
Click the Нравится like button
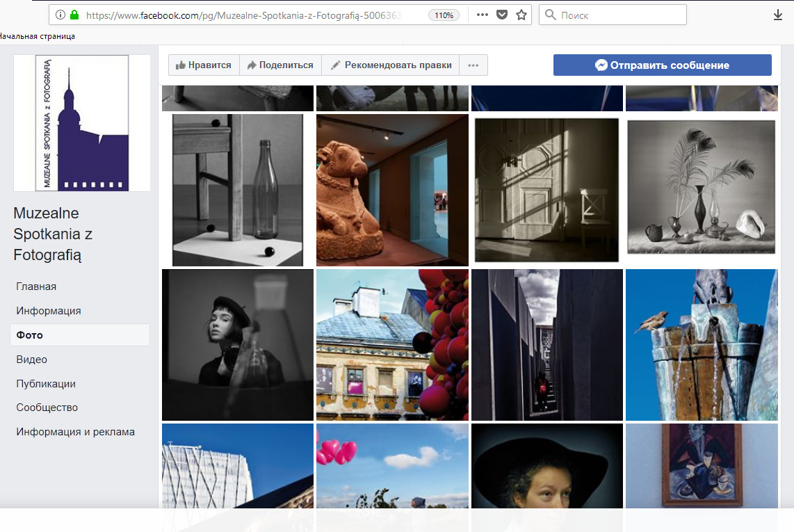tap(204, 65)
